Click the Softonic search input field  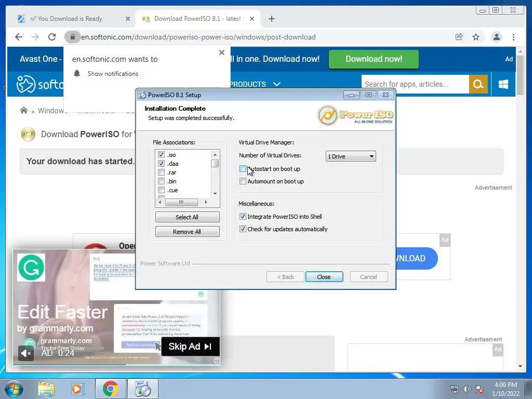click(415, 84)
